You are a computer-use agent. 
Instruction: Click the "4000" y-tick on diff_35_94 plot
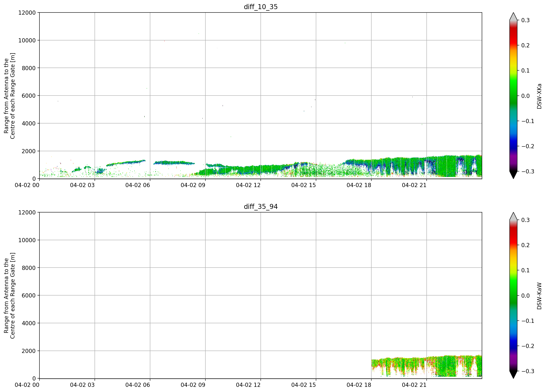tap(29, 323)
